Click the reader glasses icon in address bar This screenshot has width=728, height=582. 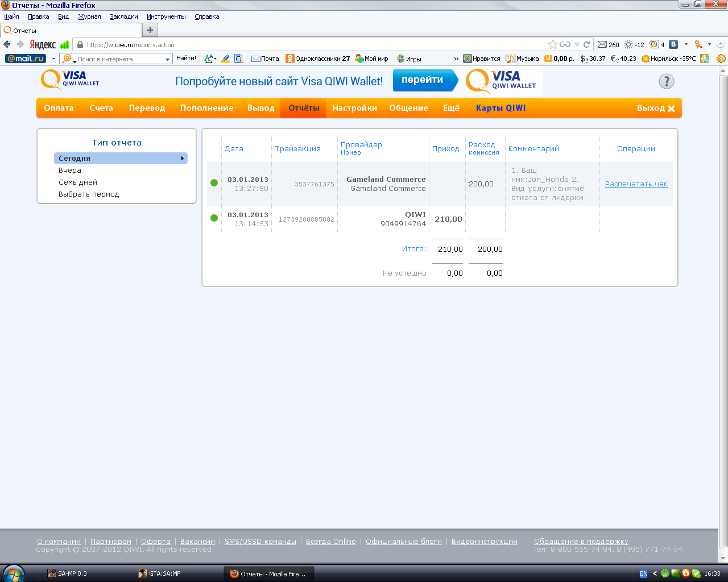click(x=565, y=44)
